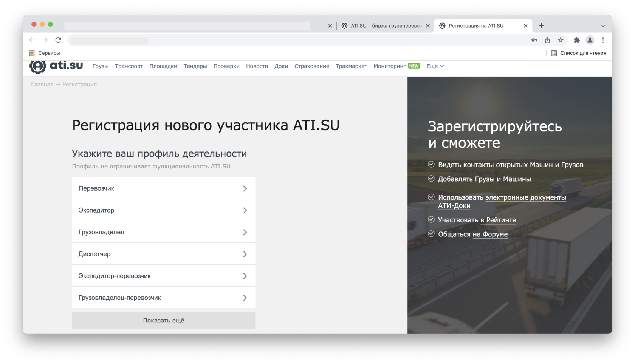
Task: Choose Экспедитор-перевозчик profile
Action: click(x=163, y=276)
